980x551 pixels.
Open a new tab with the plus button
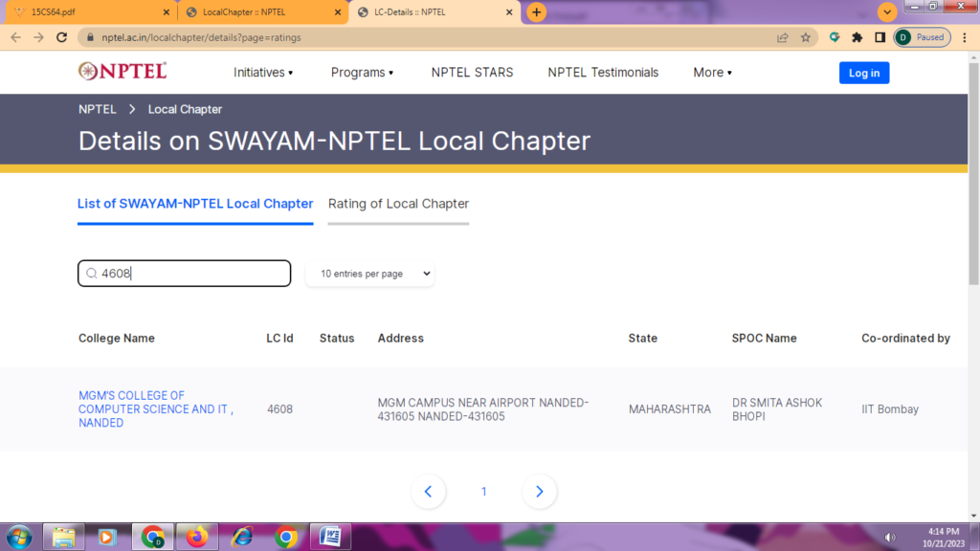536,12
